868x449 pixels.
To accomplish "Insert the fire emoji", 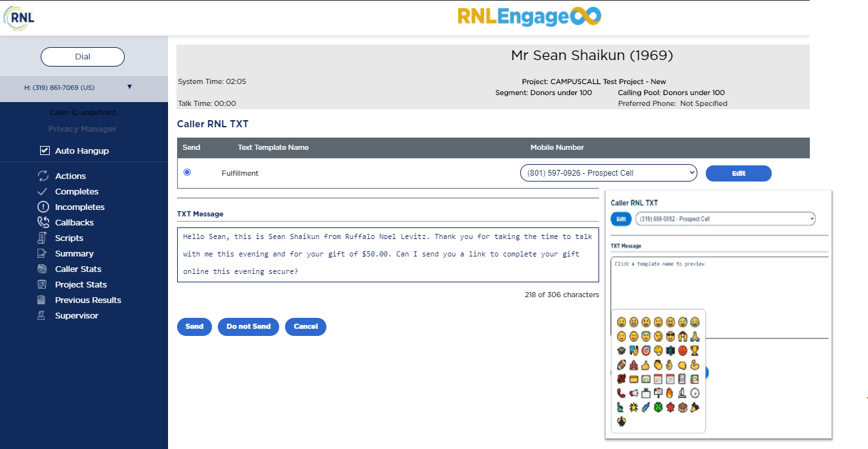I will (x=670, y=393).
